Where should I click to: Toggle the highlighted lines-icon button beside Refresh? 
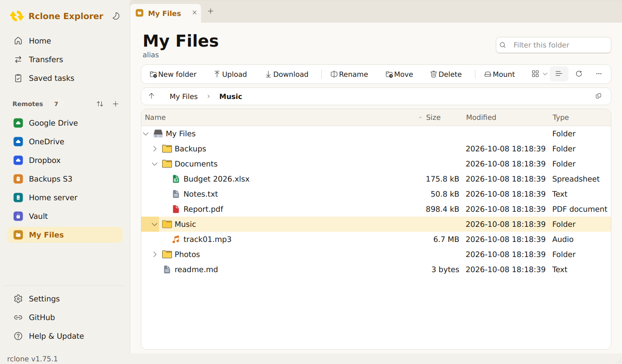click(x=559, y=74)
